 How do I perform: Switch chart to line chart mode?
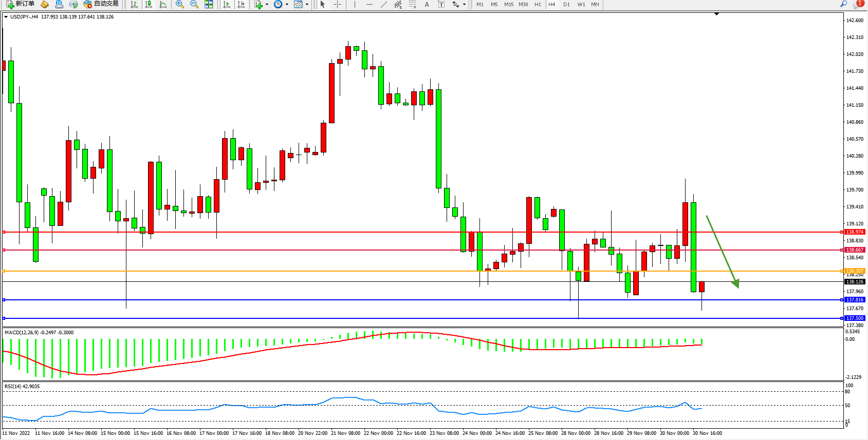[x=163, y=4]
